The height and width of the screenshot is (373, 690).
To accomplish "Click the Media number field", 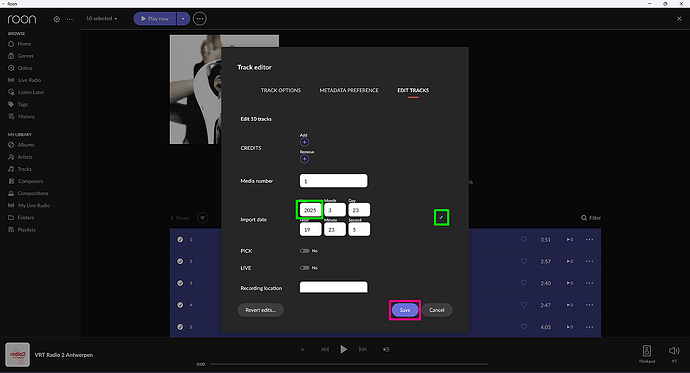I will [334, 181].
